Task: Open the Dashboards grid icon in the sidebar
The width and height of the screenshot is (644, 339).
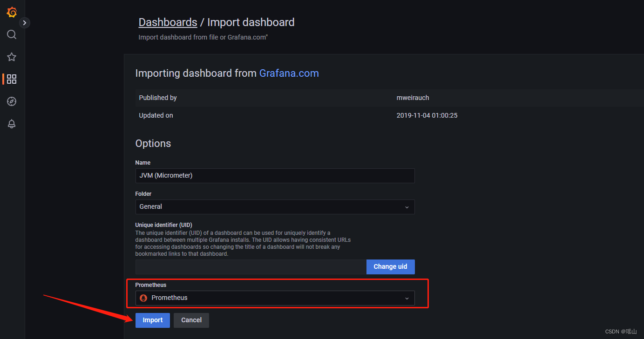Action: [x=12, y=79]
